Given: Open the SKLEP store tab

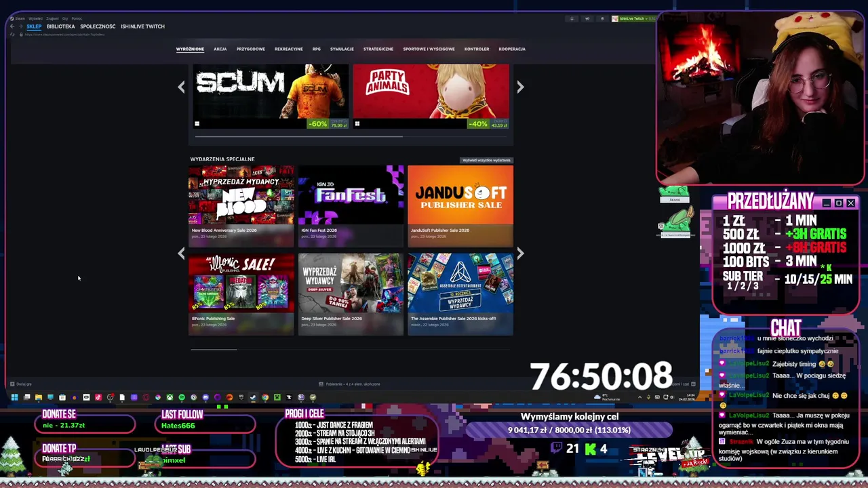Looking at the screenshot, I should pyautogui.click(x=34, y=26).
